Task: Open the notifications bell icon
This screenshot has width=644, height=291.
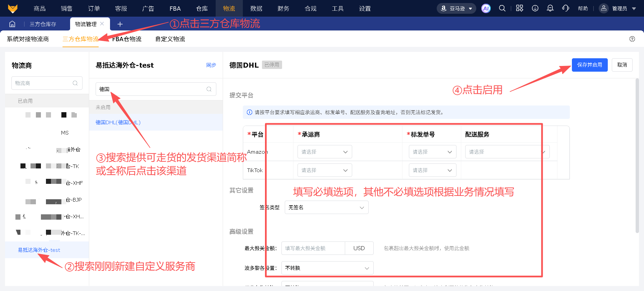Action: [x=550, y=8]
